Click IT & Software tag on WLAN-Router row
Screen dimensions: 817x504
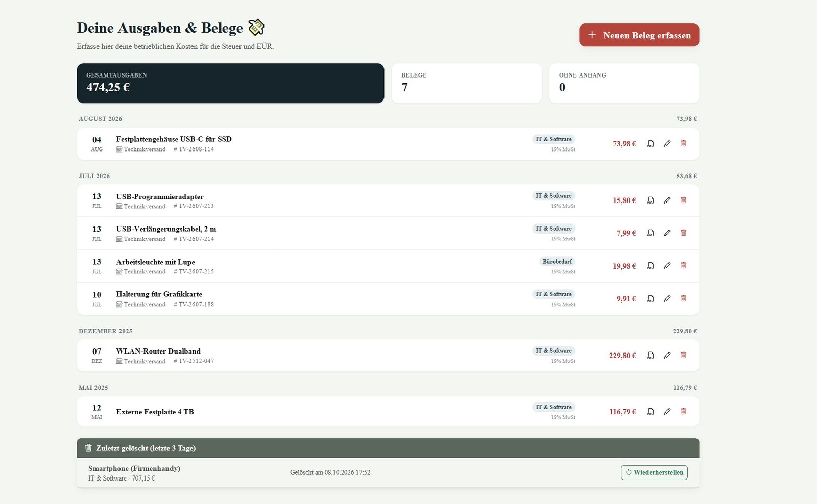554,351
